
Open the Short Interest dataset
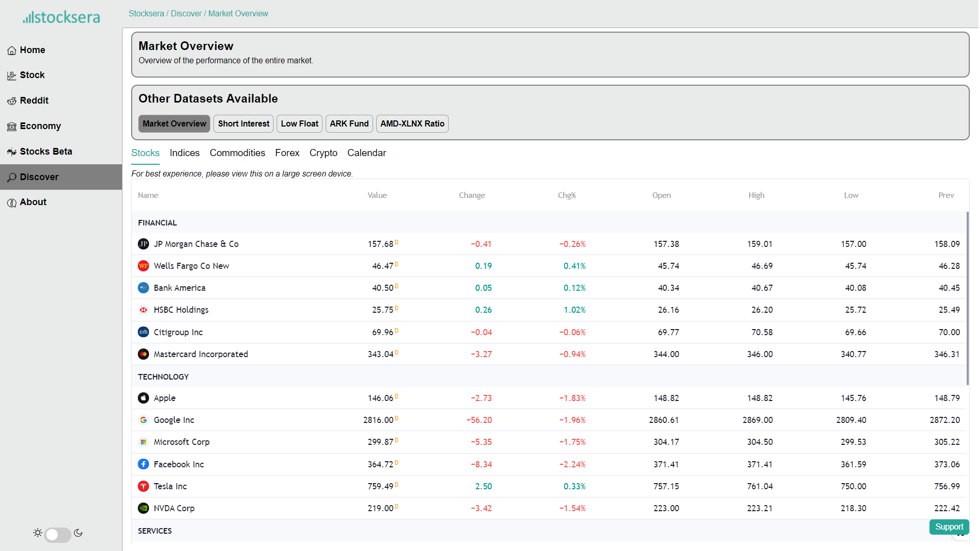(243, 124)
